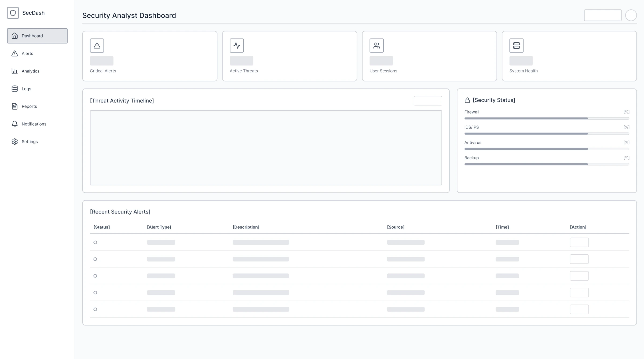Select the first alert row status circle
The image size is (644, 359).
pyautogui.click(x=95, y=242)
